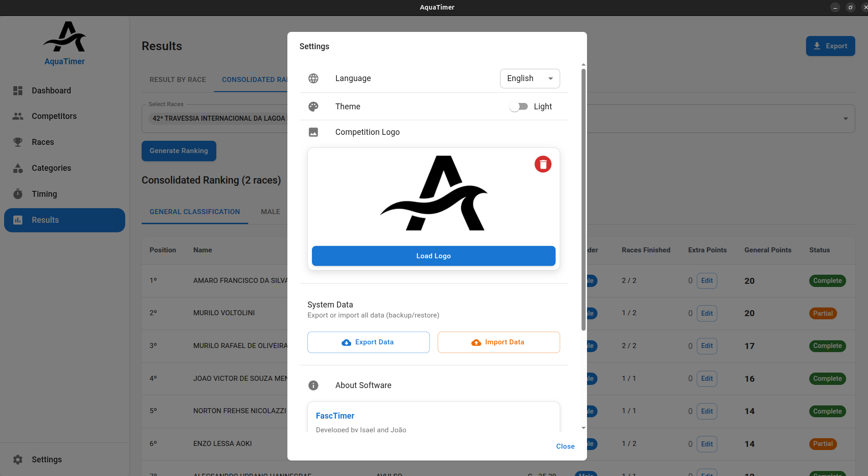
Task: Click the About Software info icon
Action: pos(313,385)
